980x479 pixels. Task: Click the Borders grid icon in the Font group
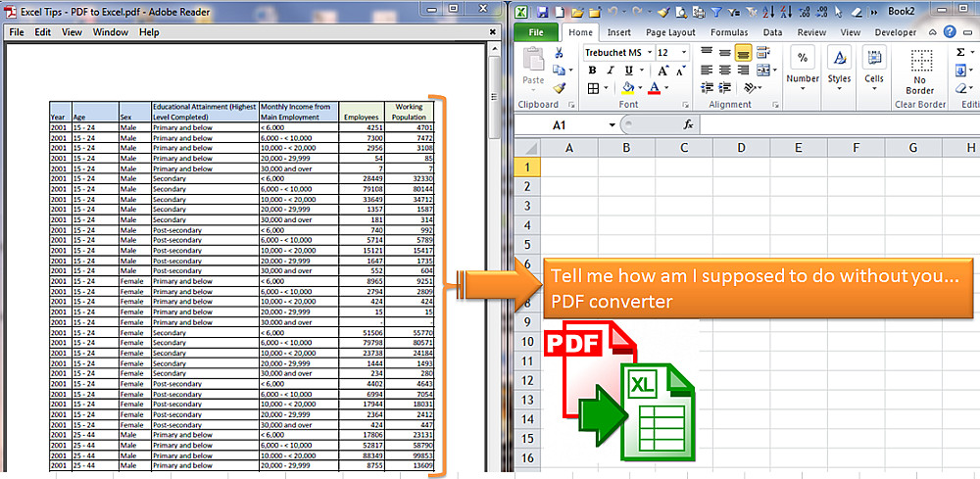[x=593, y=87]
